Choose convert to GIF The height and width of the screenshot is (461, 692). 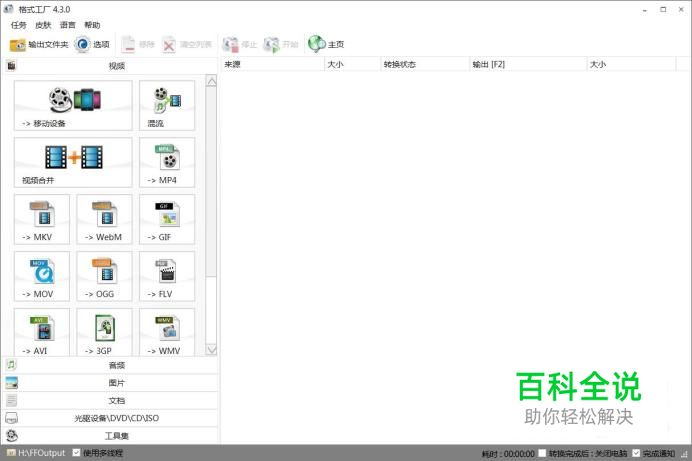(x=167, y=219)
